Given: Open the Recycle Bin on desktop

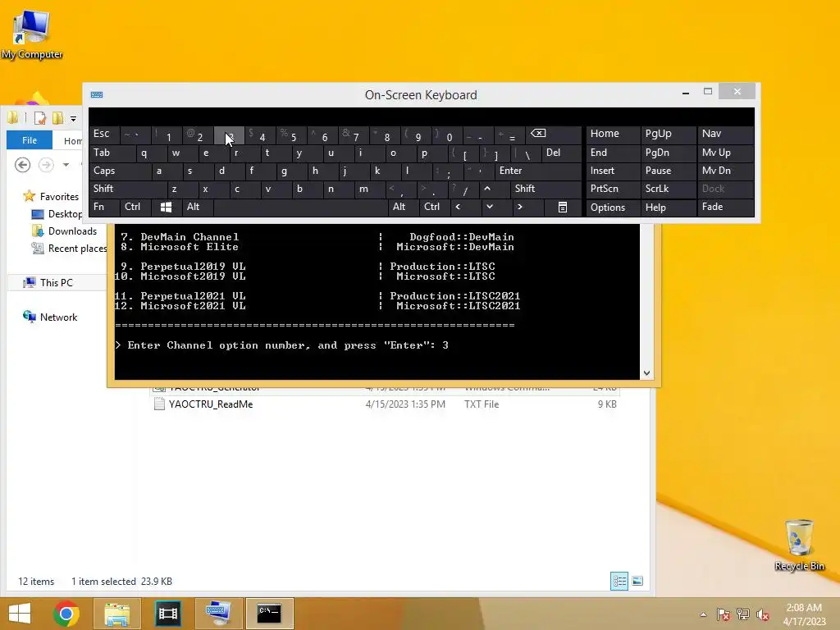Looking at the screenshot, I should pyautogui.click(x=799, y=545).
